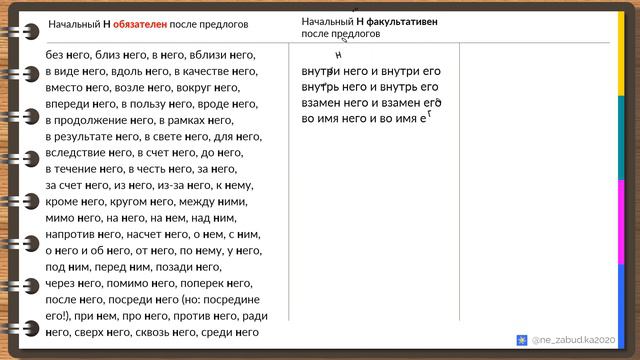The width and height of the screenshot is (640, 360).
Task: Click the parenthetical '(но: посредине'
Action: coord(221,300)
